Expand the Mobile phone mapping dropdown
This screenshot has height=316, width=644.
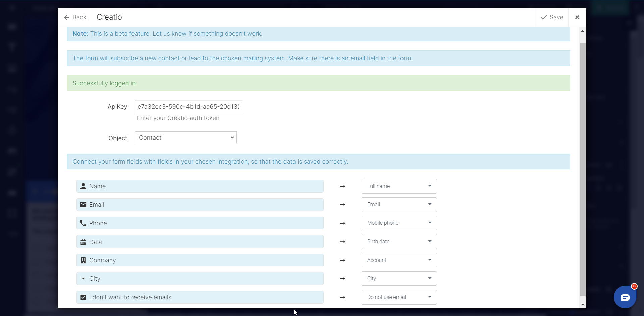(x=399, y=223)
